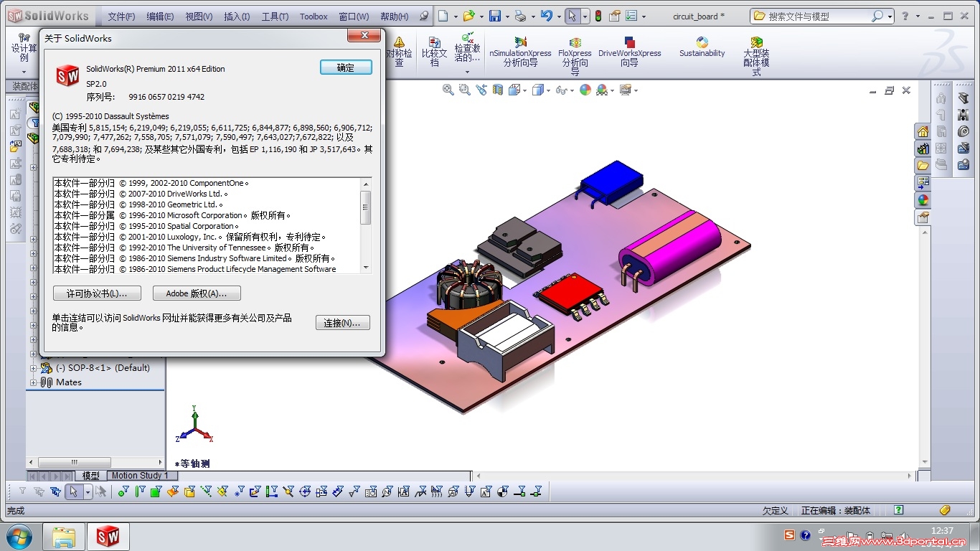Screen dimensions: 980x551
Task: Select the Mates folder in tree
Action: click(61, 382)
